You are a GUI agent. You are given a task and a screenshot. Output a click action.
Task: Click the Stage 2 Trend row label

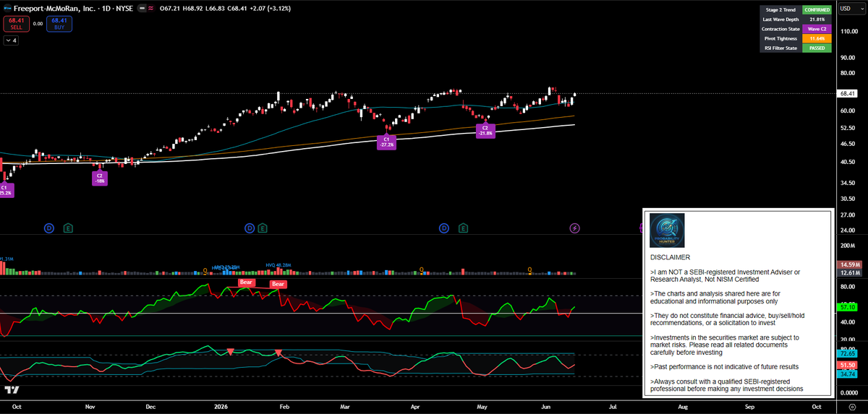coord(780,9)
